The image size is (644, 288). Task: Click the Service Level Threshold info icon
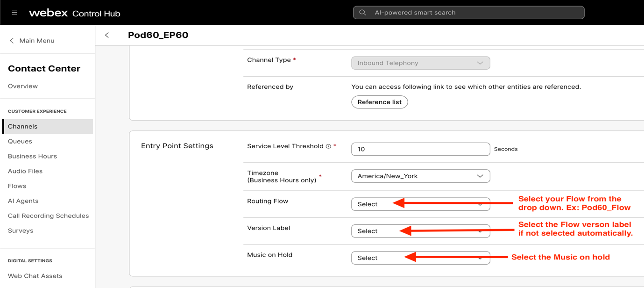[x=329, y=146]
